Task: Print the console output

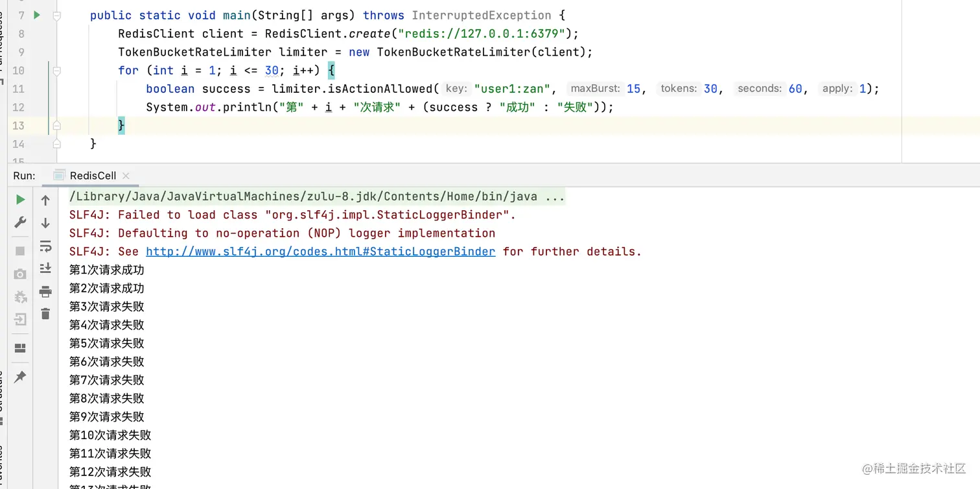Action: point(45,291)
